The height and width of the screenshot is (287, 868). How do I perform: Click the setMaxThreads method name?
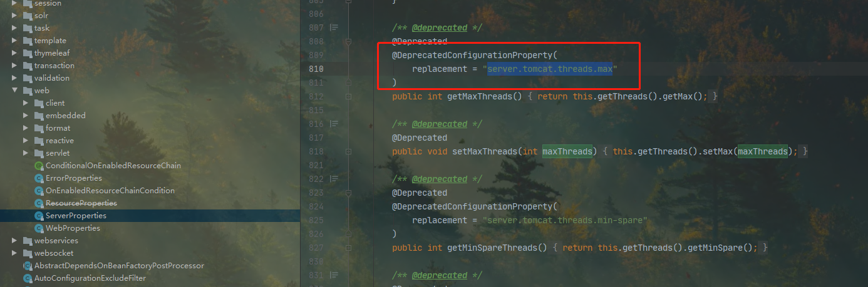(482, 151)
